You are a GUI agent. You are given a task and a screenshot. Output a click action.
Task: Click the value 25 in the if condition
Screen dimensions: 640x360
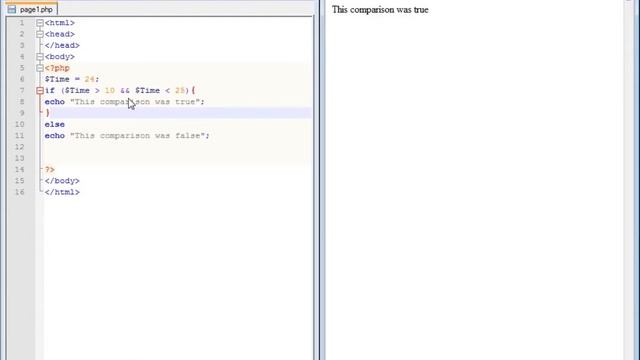(180, 91)
